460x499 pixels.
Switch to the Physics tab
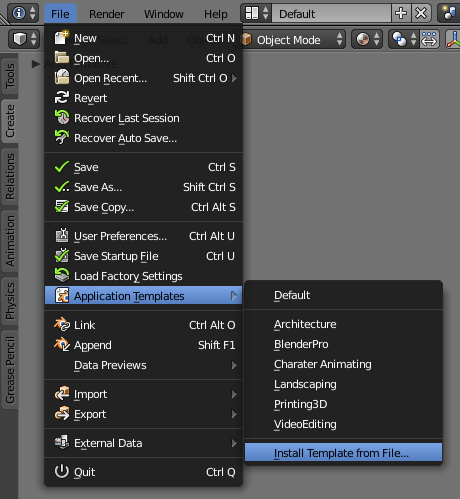(x=10, y=301)
